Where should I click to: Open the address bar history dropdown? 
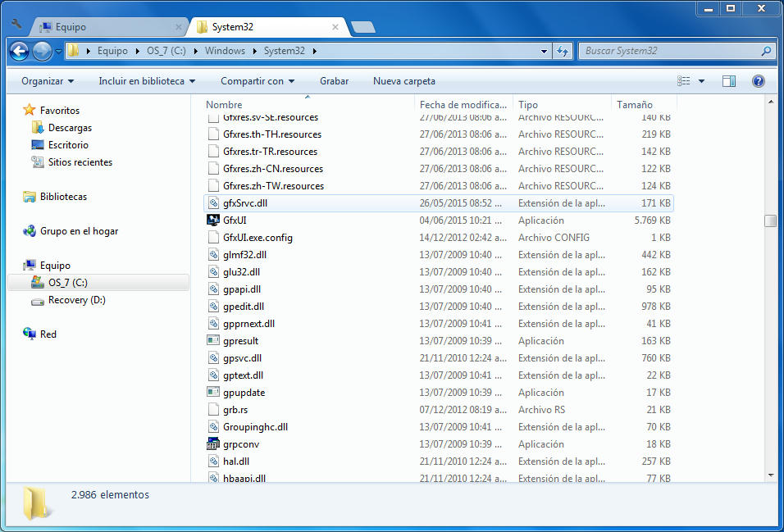(x=545, y=51)
